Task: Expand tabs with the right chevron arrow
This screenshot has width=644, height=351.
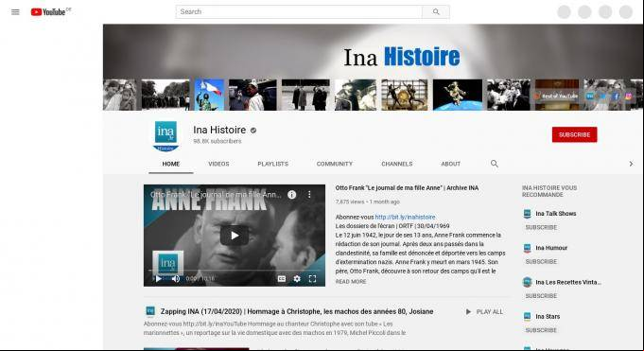Action: point(631,164)
